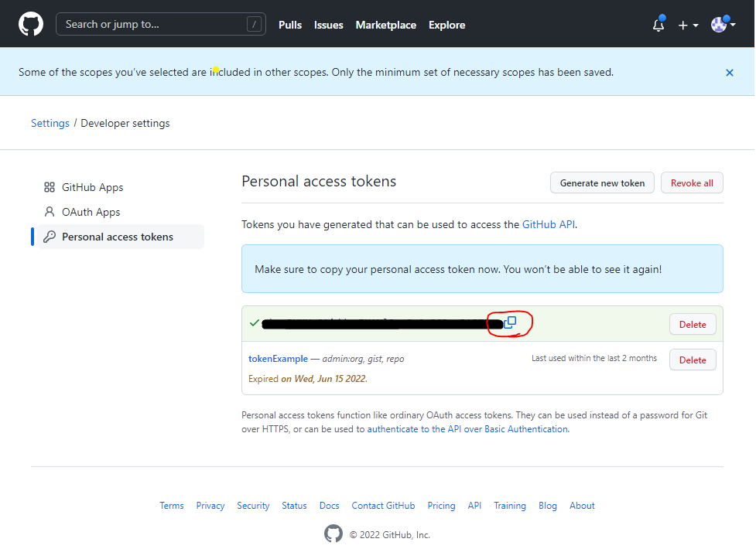Copy the new token to clipboard
The width and height of the screenshot is (756, 549).
(x=510, y=322)
